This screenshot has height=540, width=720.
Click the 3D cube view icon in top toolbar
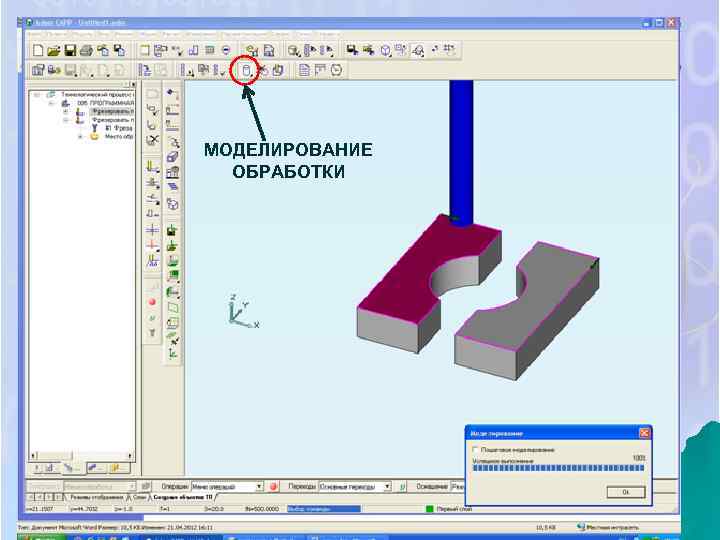(x=386, y=51)
